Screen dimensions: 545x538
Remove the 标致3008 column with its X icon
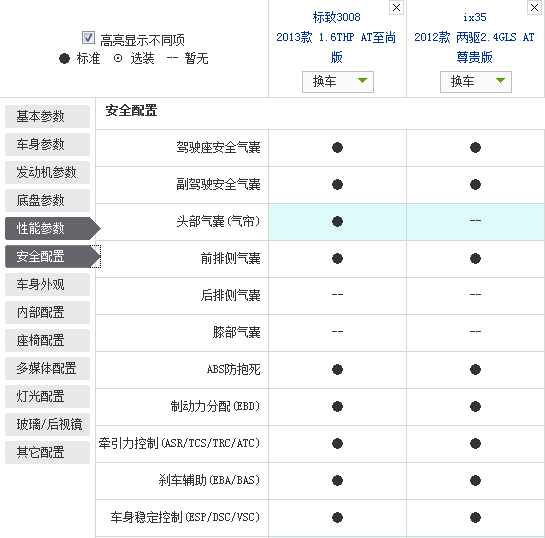coord(396,7)
